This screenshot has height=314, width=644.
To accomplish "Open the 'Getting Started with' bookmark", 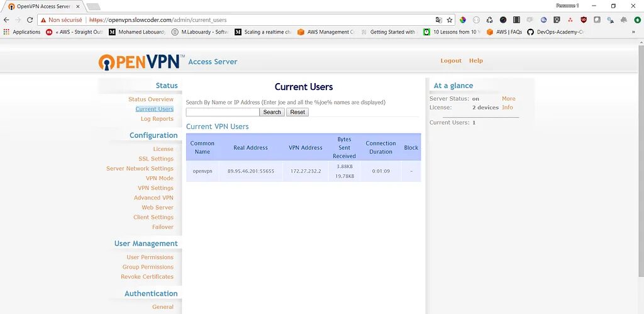I will click(x=389, y=31).
